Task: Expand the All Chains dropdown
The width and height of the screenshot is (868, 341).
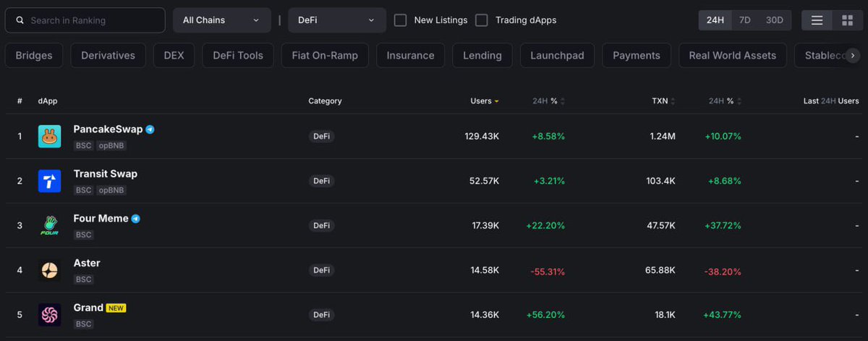Action: pyautogui.click(x=221, y=20)
